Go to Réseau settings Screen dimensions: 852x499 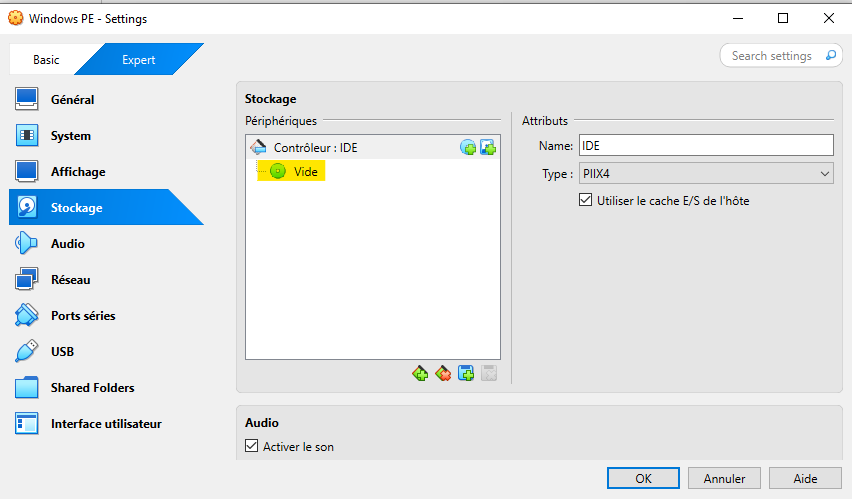pyautogui.click(x=70, y=280)
